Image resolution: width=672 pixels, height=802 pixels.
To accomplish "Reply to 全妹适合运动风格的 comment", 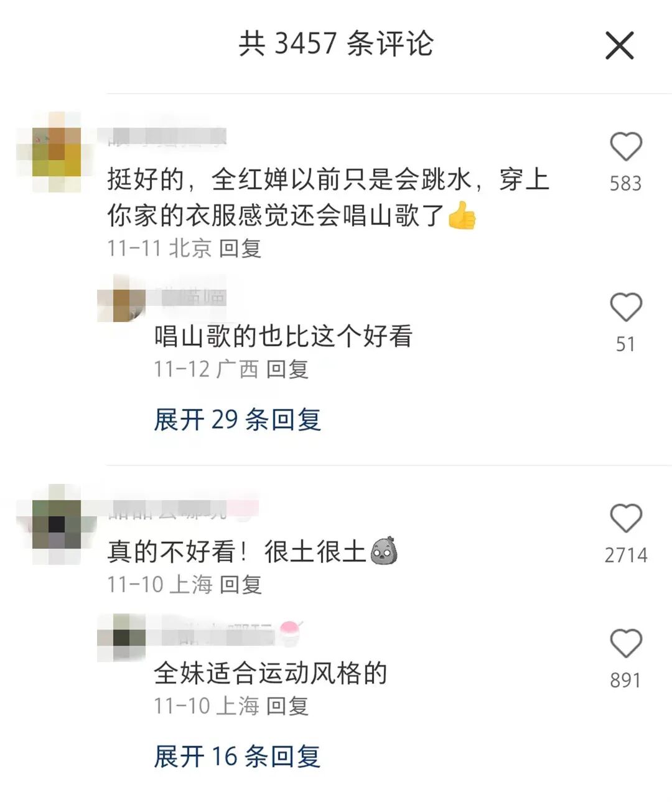I will point(287,706).
